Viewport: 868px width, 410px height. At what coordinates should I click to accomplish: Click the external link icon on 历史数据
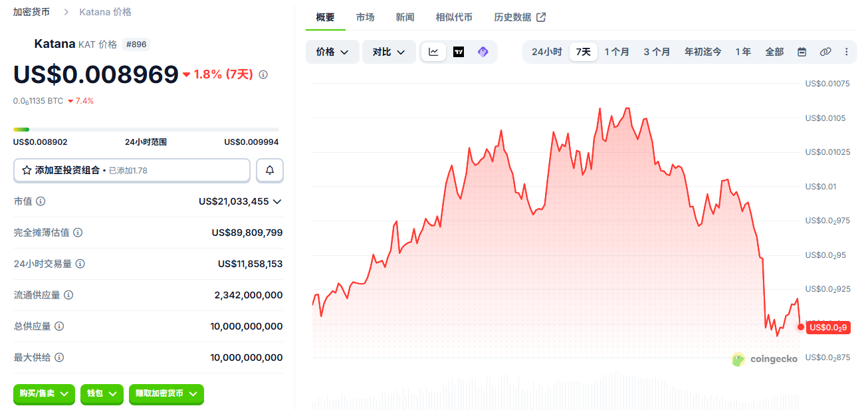click(541, 17)
